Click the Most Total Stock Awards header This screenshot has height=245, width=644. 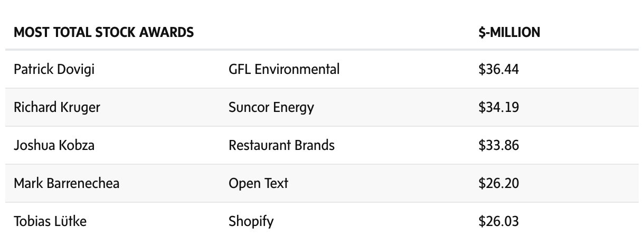pos(103,33)
